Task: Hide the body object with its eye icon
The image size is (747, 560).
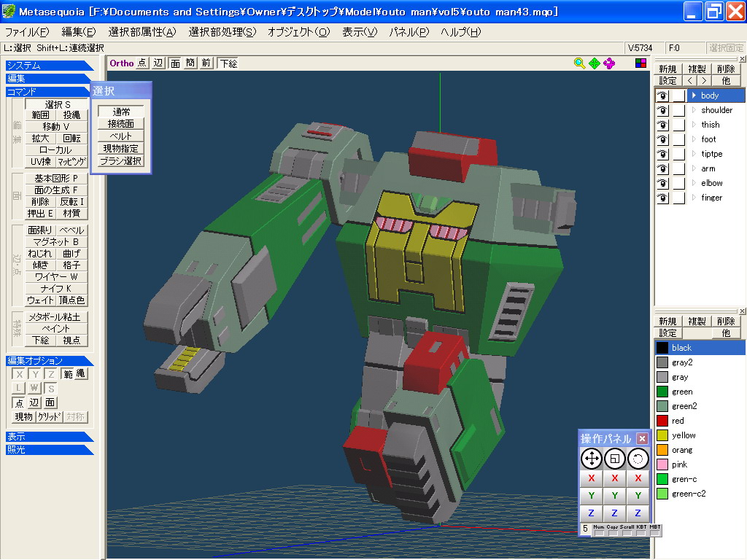Action: 662,96
